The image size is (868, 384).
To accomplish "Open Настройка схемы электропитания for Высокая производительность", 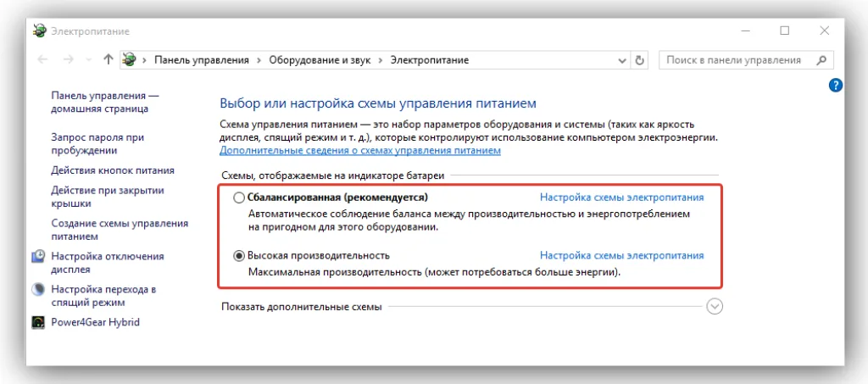I will click(x=622, y=256).
